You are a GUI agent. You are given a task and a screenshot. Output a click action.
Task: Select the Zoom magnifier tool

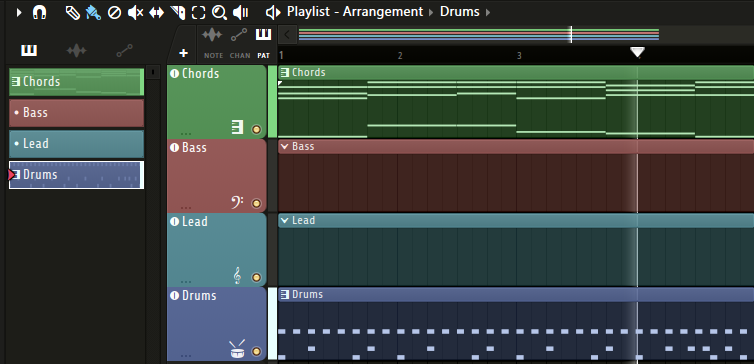219,13
